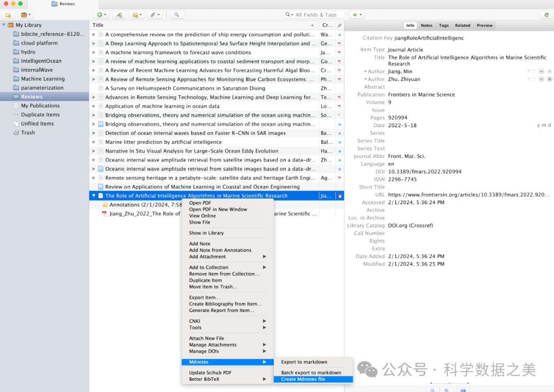The height and width of the screenshot is (392, 554).
Task: Switch creator type for Jiang, Min
Action: [x=366, y=71]
